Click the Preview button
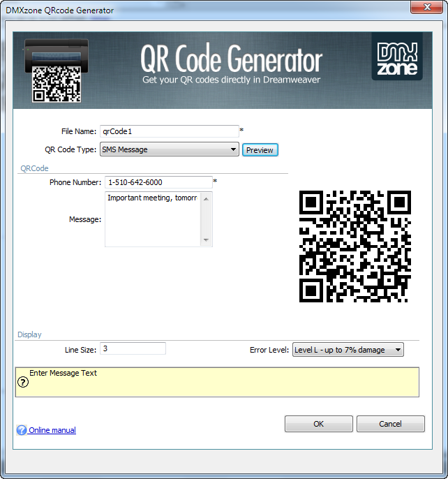The width and height of the screenshot is (448, 479). (x=260, y=150)
